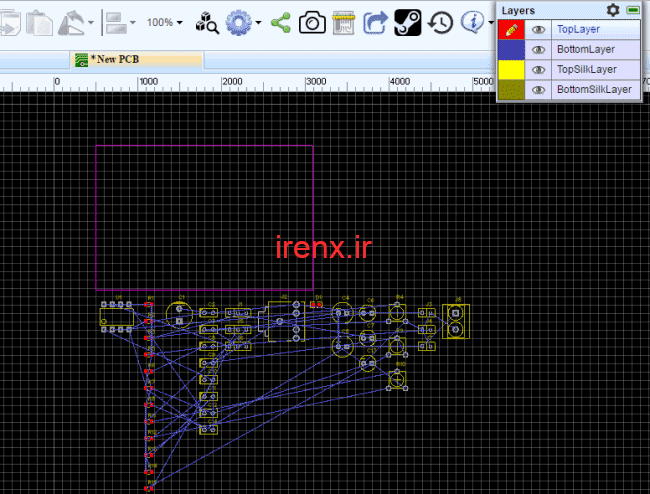Viewport: 650px width, 494px height.
Task: Open the 100% zoom dropdown
Action: click(165, 21)
